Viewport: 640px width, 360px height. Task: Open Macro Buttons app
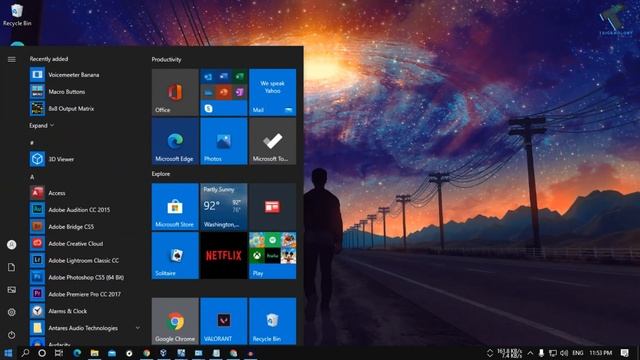84,92
